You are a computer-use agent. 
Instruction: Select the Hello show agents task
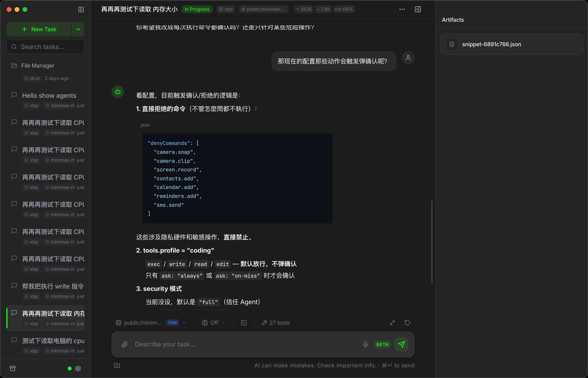coord(49,95)
